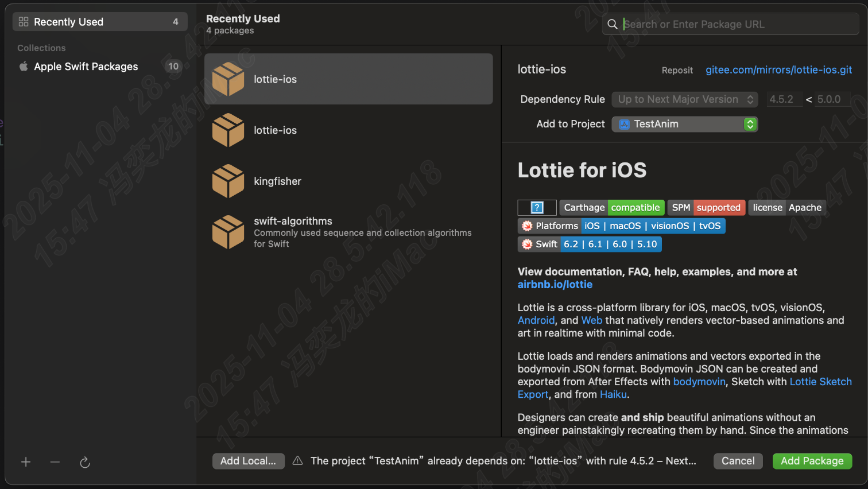Open the Add to Project TestAnim dropdown
This screenshot has height=489, width=868.
[x=684, y=124]
